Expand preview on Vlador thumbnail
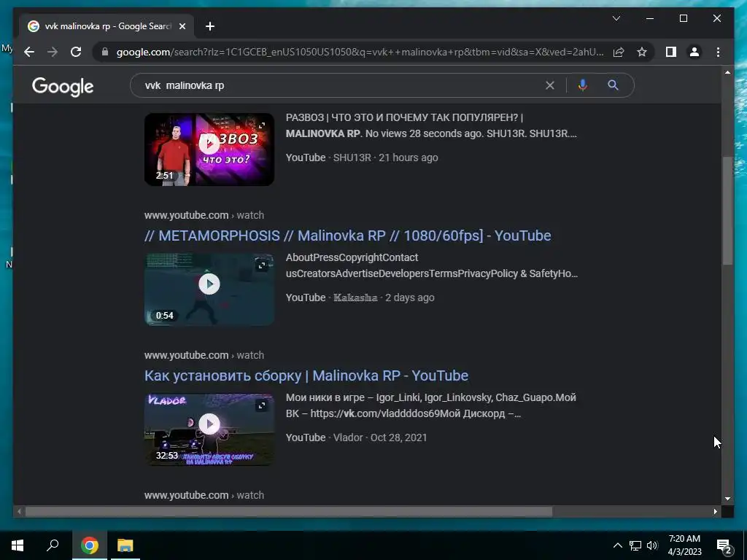 (x=262, y=405)
